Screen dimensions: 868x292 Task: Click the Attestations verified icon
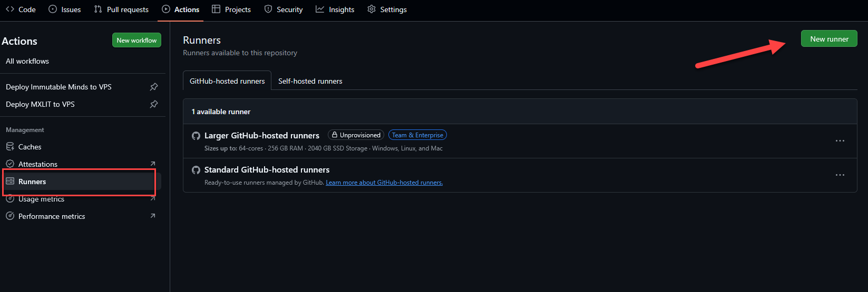click(x=10, y=164)
